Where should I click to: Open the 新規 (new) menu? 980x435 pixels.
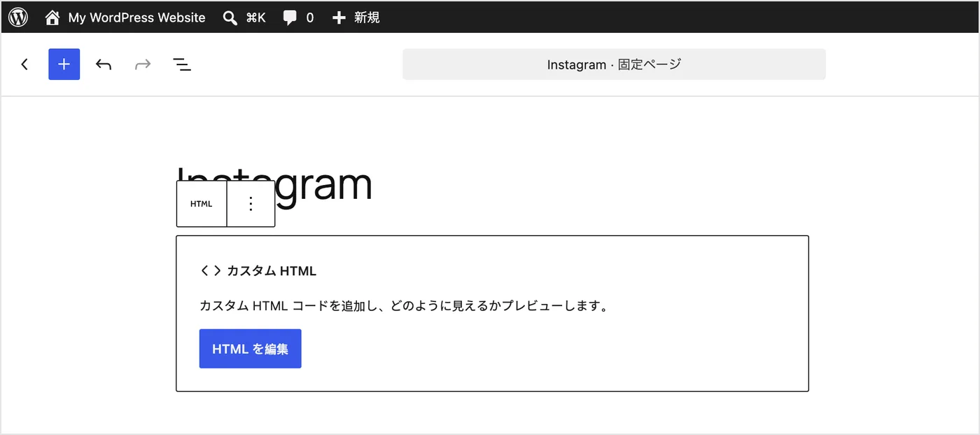[x=356, y=18]
